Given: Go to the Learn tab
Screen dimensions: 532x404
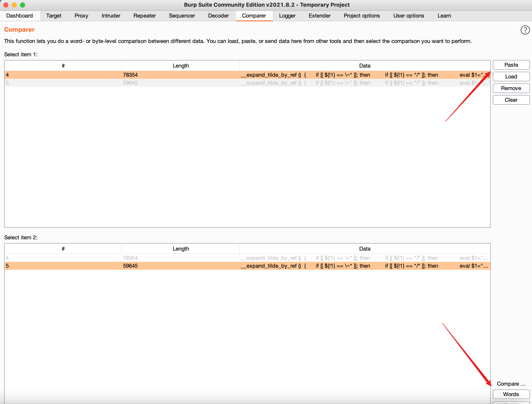Looking at the screenshot, I should tap(444, 16).
